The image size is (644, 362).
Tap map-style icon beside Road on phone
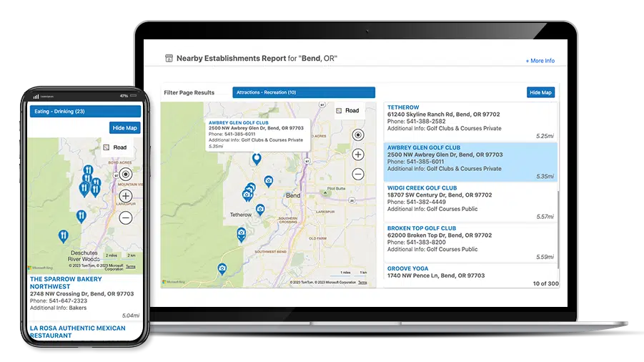106,147
